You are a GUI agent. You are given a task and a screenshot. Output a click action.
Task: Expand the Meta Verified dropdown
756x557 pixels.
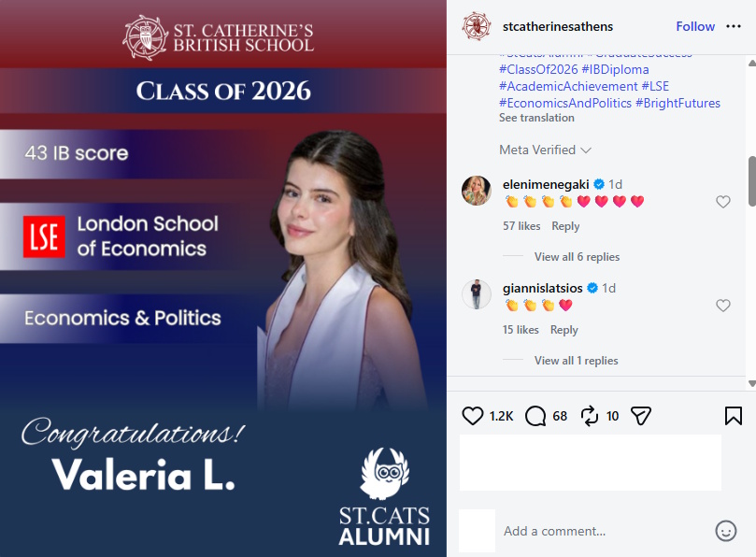point(546,150)
